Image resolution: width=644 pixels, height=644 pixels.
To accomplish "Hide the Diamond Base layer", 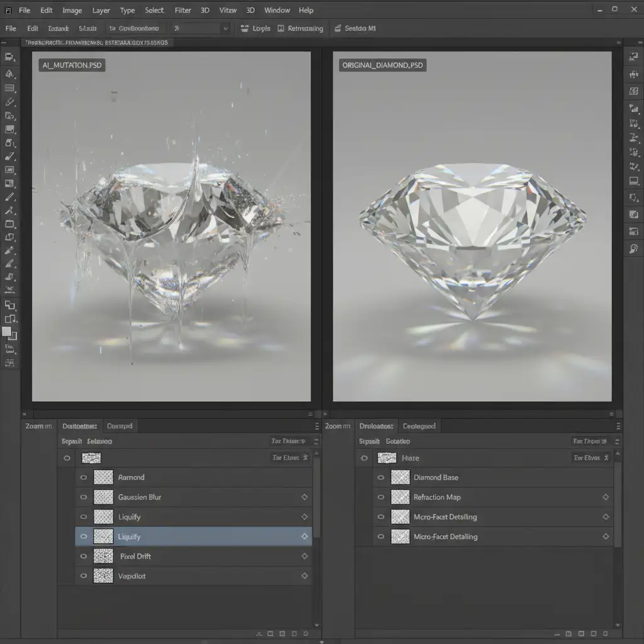I will pyautogui.click(x=380, y=477).
